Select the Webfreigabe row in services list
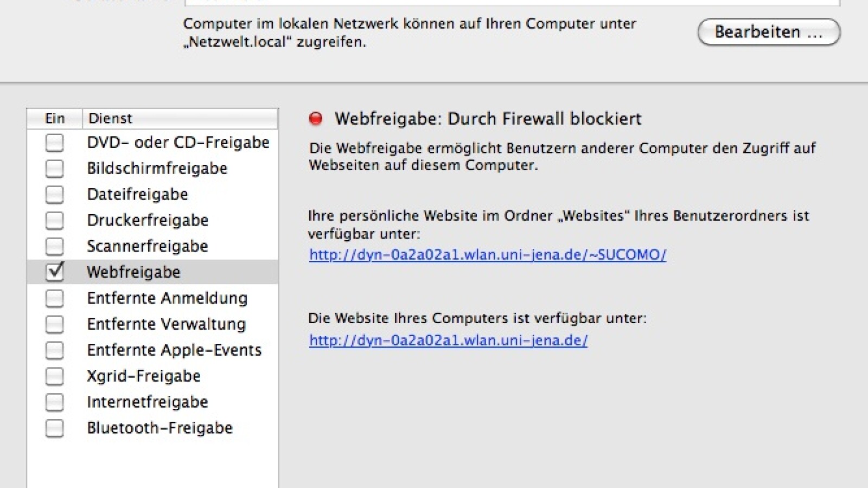868x488 pixels. point(152,272)
